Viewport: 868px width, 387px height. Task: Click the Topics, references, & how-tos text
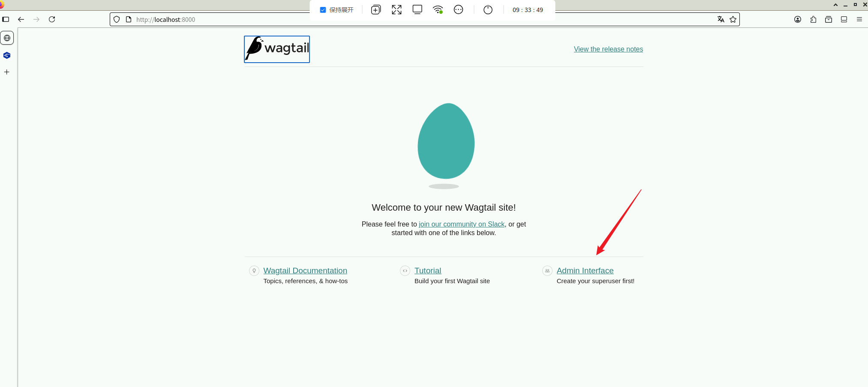[306, 281]
